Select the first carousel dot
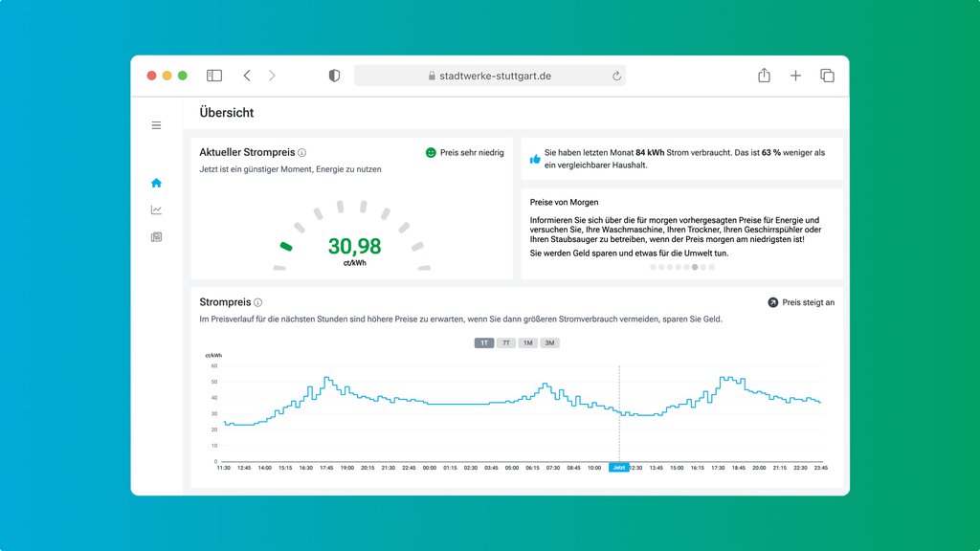The height and width of the screenshot is (551, 980). click(653, 267)
